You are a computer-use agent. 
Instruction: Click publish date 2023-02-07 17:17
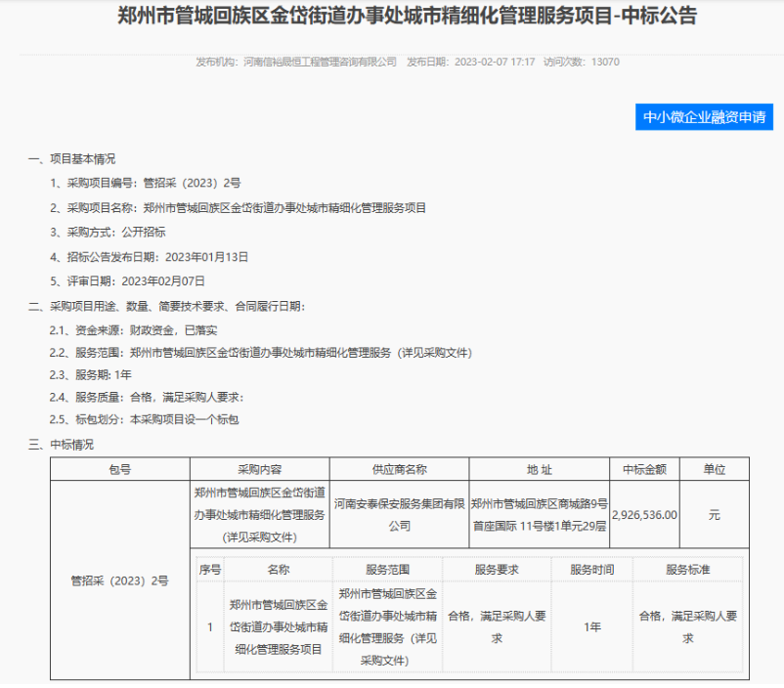click(x=495, y=62)
